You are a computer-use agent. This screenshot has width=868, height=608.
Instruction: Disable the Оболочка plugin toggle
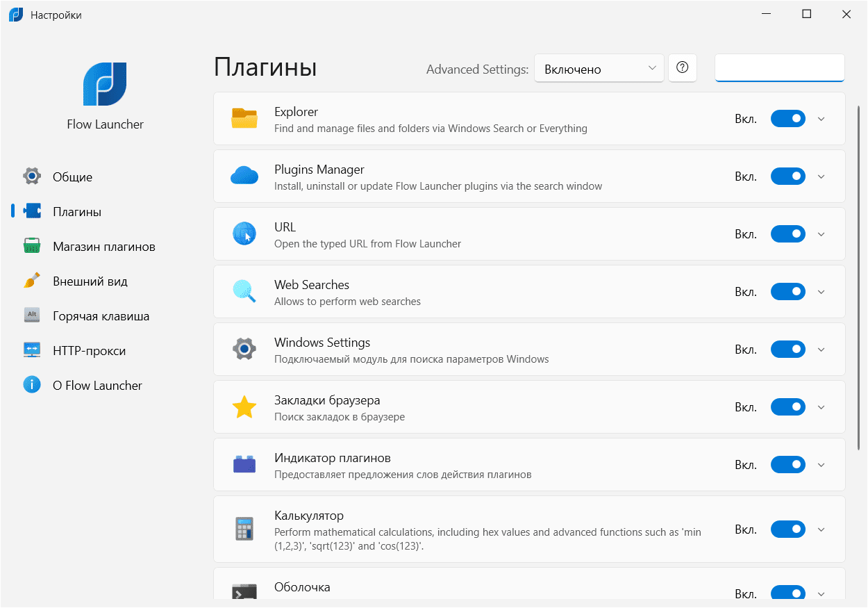[788, 593]
